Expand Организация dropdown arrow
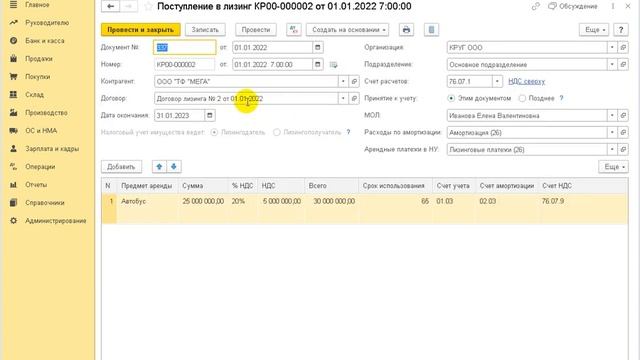The width and height of the screenshot is (640, 360). point(612,47)
